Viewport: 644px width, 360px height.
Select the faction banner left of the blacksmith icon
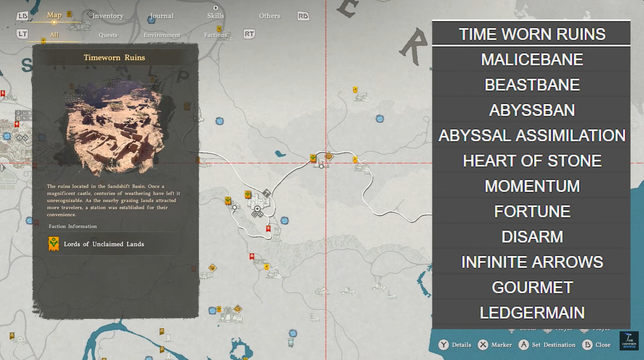point(248,195)
